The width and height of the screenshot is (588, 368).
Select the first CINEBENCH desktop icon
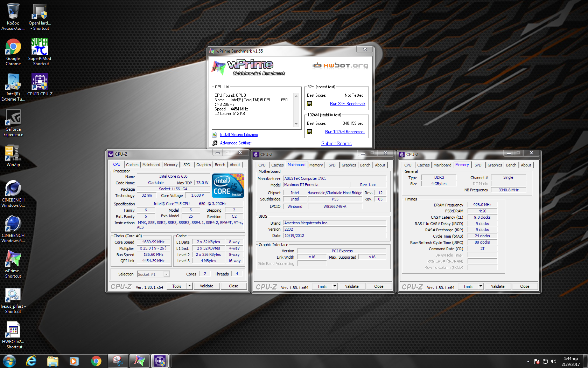coord(13,194)
